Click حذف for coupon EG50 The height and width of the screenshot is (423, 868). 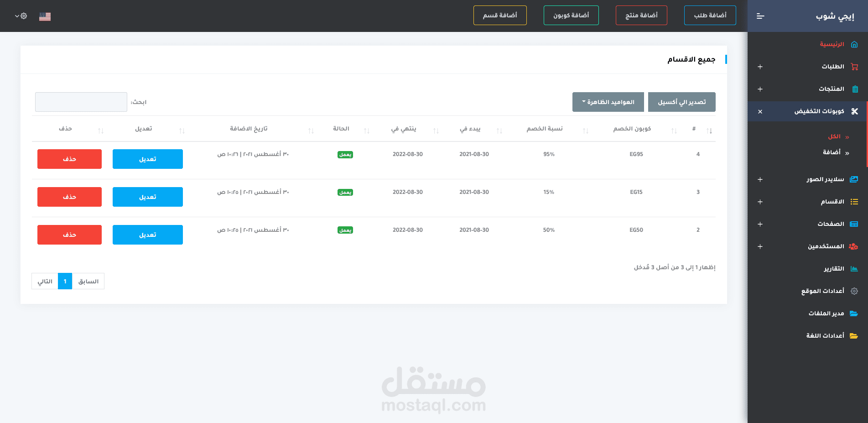click(69, 235)
